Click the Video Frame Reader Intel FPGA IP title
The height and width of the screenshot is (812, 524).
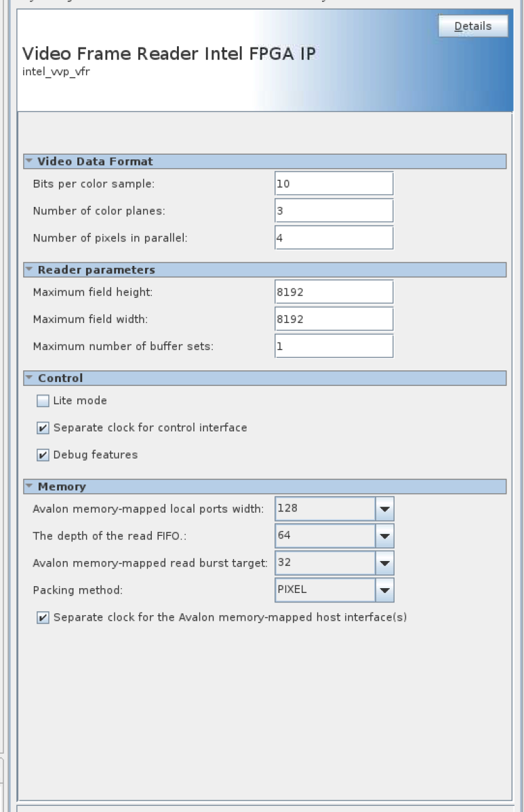(169, 54)
